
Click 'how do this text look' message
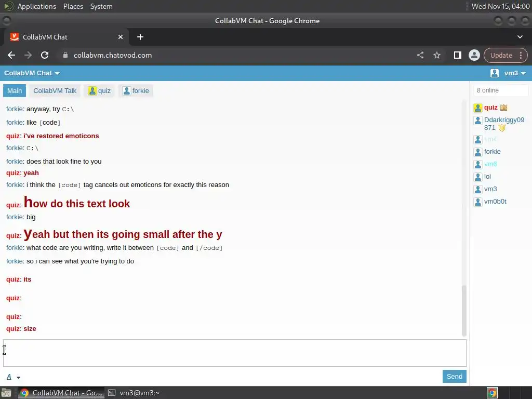[77, 203]
